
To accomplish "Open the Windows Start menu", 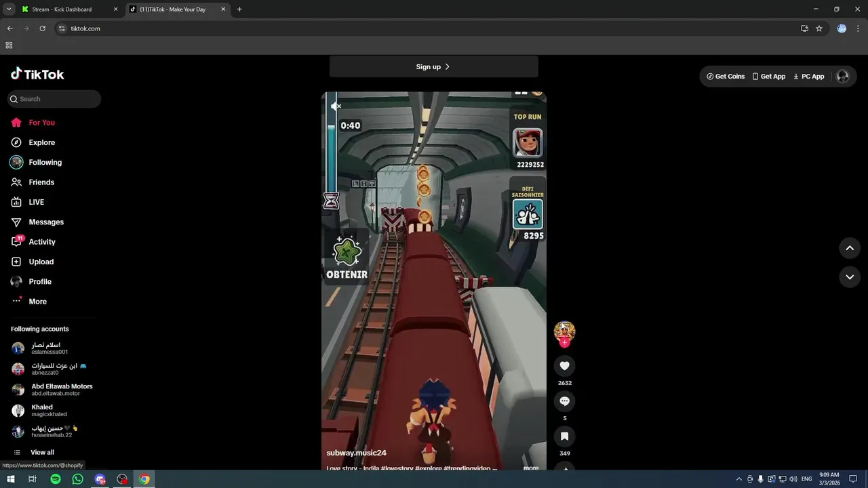I will (x=10, y=479).
